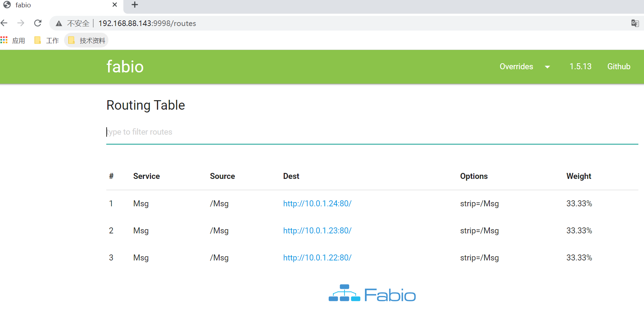
Task: Click strip=/Msg option in row 1
Action: click(479, 204)
